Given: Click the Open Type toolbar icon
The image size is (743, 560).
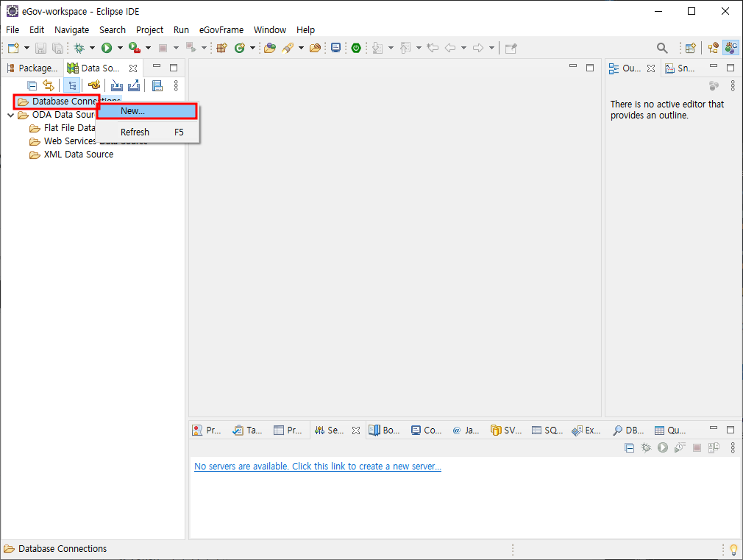Looking at the screenshot, I should coord(270,48).
